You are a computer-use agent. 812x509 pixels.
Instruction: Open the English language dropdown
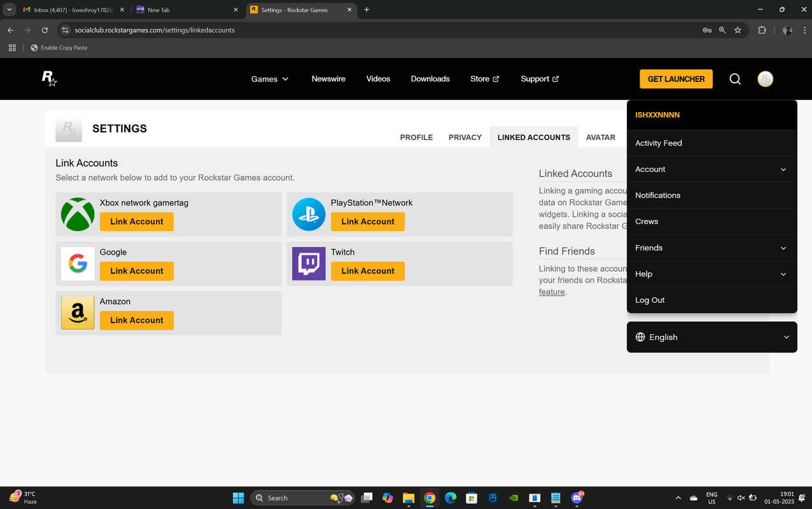click(712, 337)
